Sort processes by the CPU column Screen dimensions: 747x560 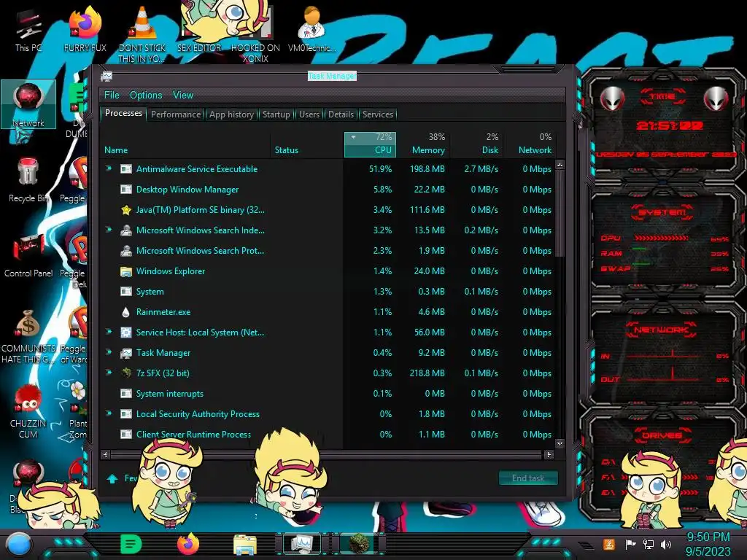(370, 144)
